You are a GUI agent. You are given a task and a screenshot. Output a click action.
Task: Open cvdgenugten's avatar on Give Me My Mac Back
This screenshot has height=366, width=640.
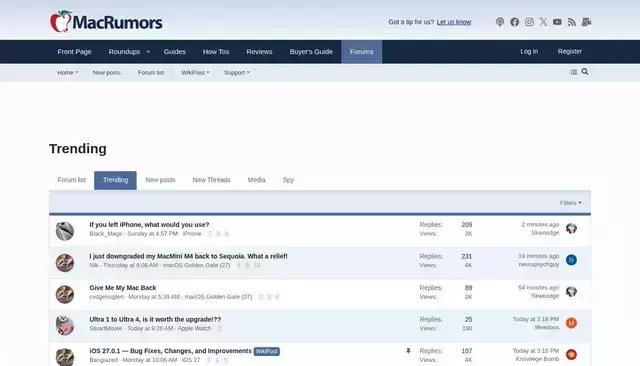[65, 294]
